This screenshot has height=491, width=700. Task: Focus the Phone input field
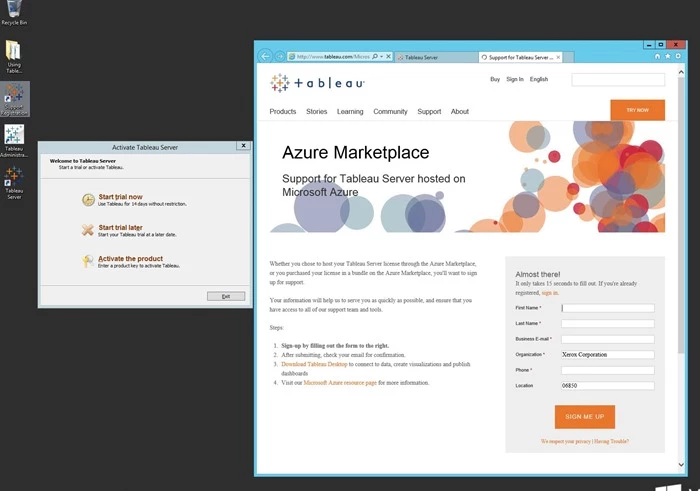(x=608, y=370)
